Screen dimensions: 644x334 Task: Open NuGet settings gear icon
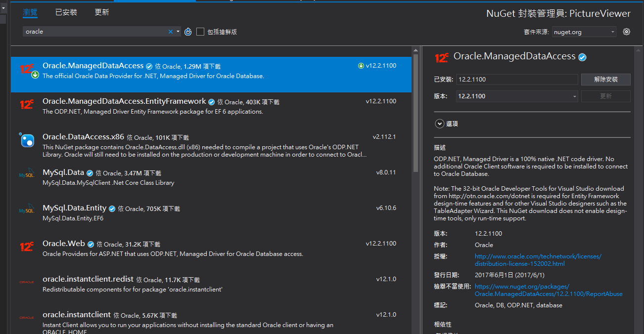pyautogui.click(x=627, y=32)
